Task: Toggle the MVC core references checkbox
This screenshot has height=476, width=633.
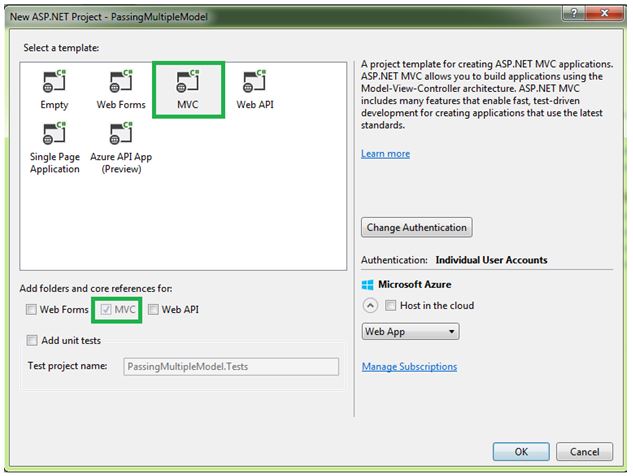Action: pos(106,310)
